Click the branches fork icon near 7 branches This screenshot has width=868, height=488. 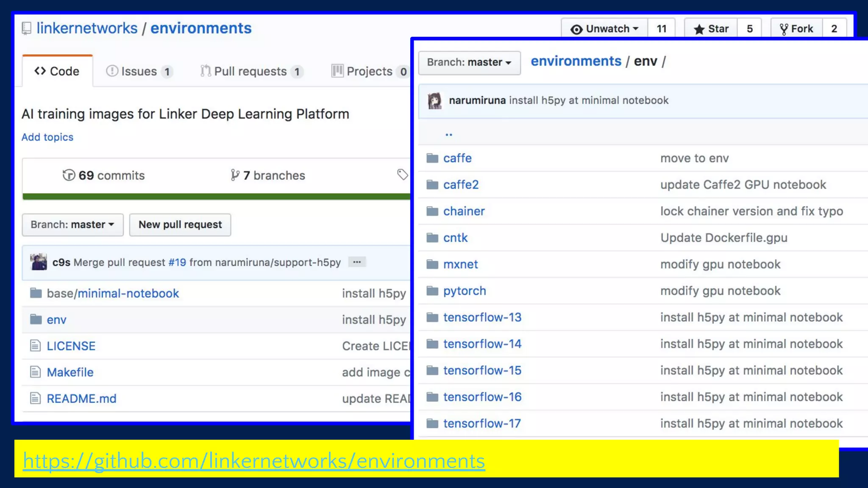[x=235, y=175]
